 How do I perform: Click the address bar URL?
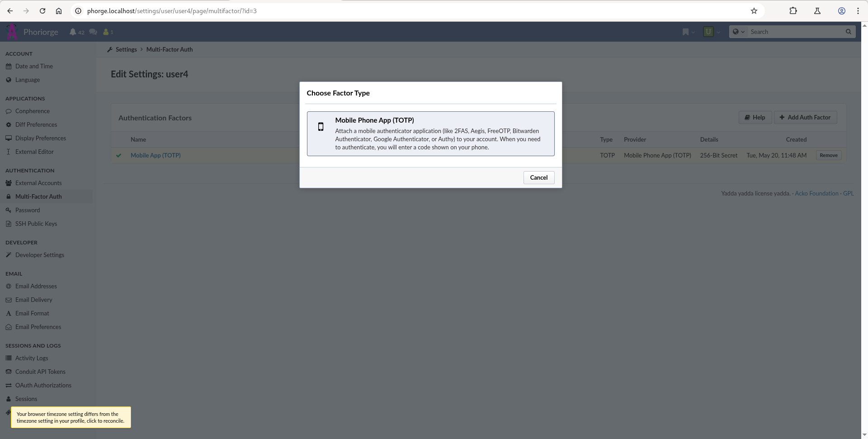[172, 11]
